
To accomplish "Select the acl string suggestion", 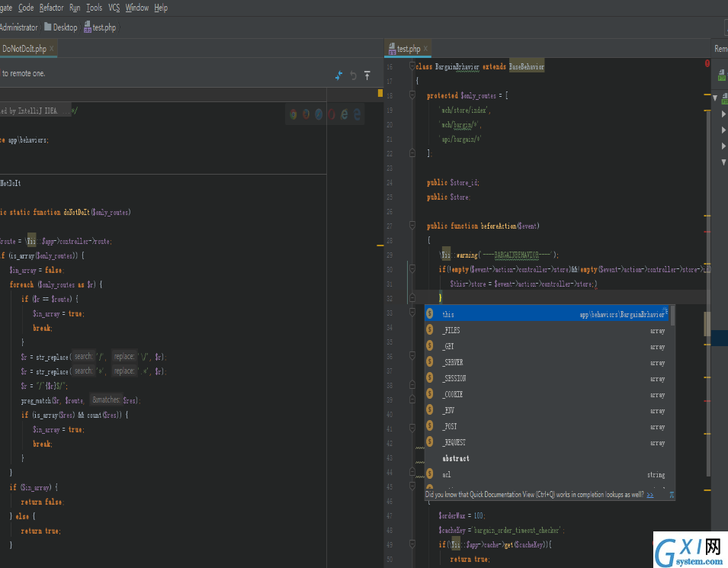I will tap(548, 474).
